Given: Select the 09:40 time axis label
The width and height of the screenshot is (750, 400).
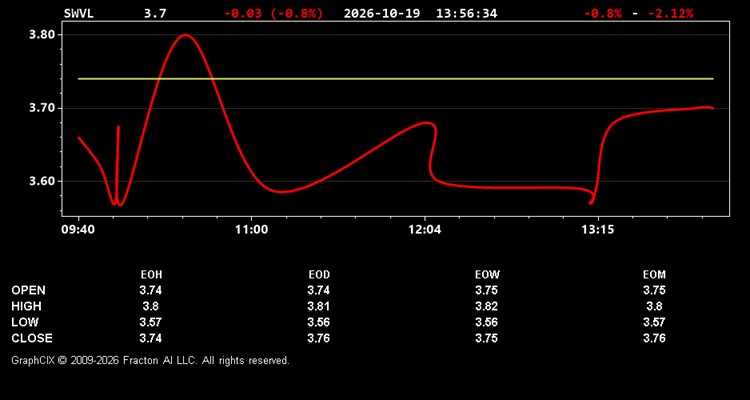Looking at the screenshot, I should (x=78, y=229).
